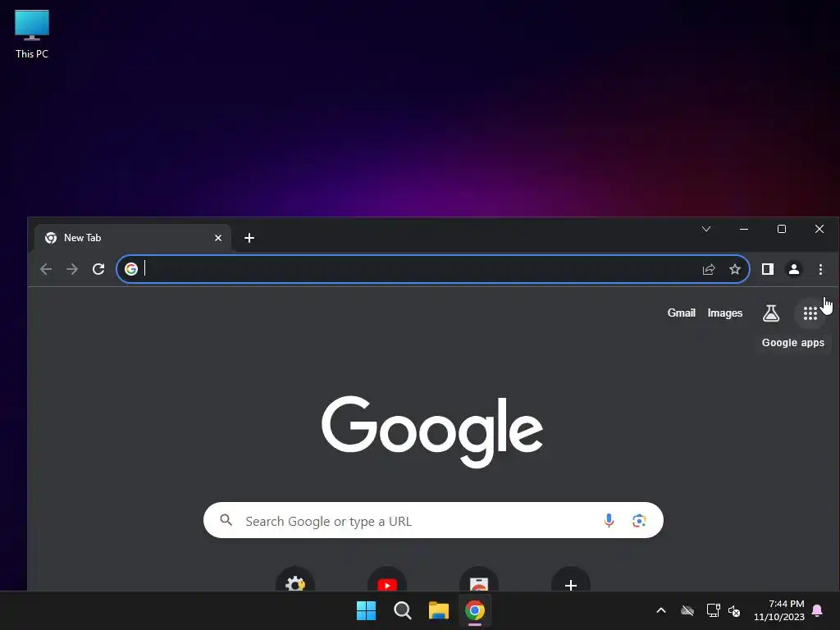Image resolution: width=840 pixels, height=630 pixels.
Task: Open the YouTube shortcut tile
Action: [x=387, y=580]
